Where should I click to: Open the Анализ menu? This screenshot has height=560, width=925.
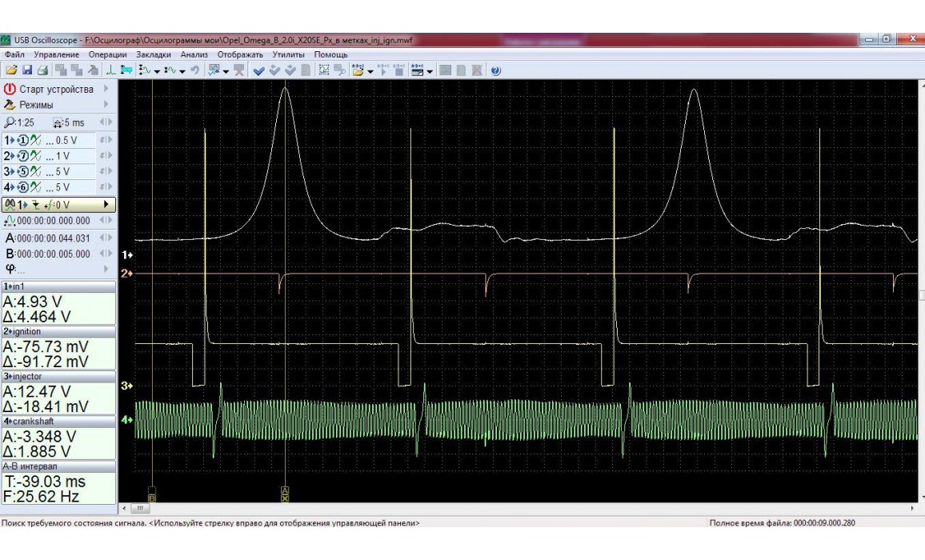[x=194, y=54]
